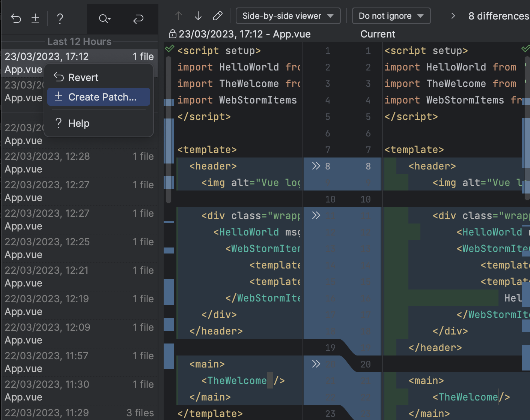Apply change arrows at line 8
Image resolution: width=530 pixels, height=420 pixels.
pos(316,166)
